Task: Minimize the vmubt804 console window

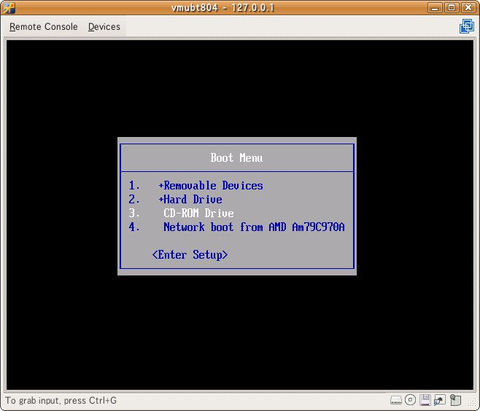Action: 435,7
